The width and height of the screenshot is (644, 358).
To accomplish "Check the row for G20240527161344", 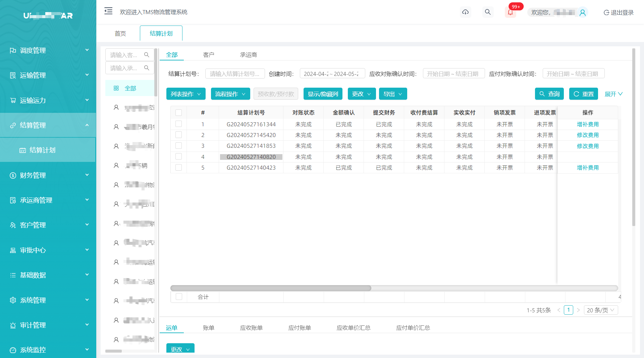I will pos(178,124).
